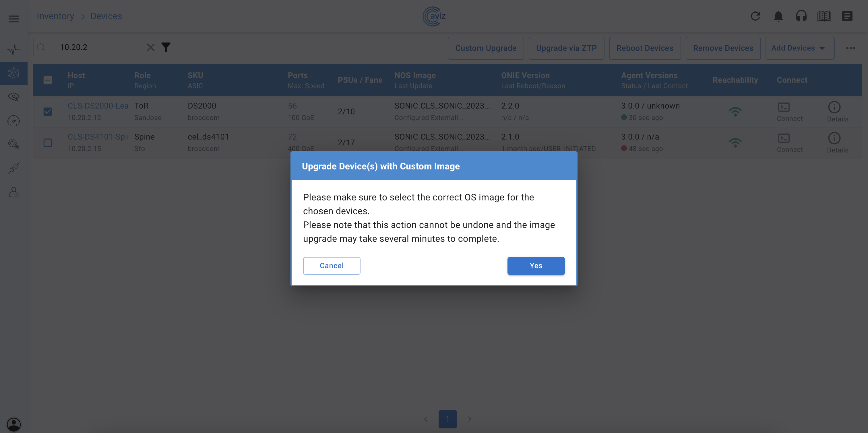The height and width of the screenshot is (433, 868).
Task: Check the CLS-DS4101-Spine row checkbox
Action: [48, 142]
